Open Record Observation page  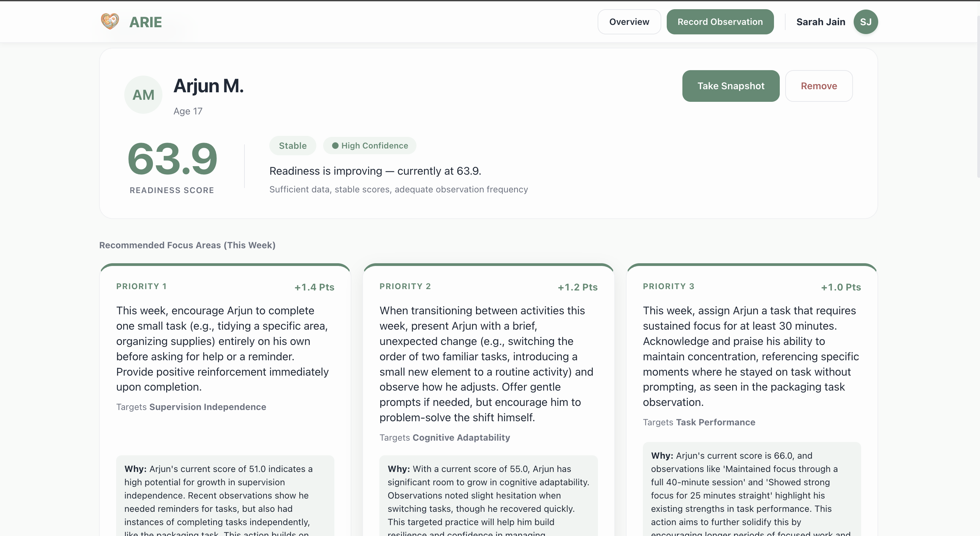click(720, 22)
